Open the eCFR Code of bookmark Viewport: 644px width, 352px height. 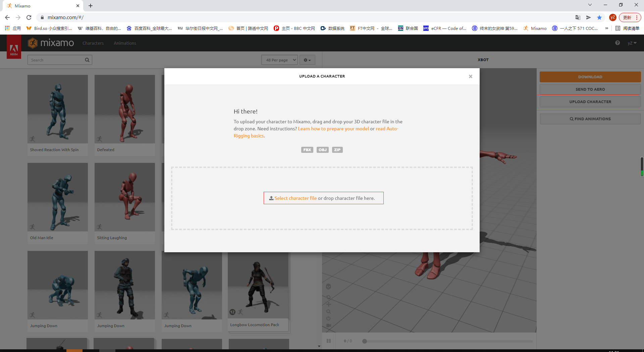coord(445,29)
